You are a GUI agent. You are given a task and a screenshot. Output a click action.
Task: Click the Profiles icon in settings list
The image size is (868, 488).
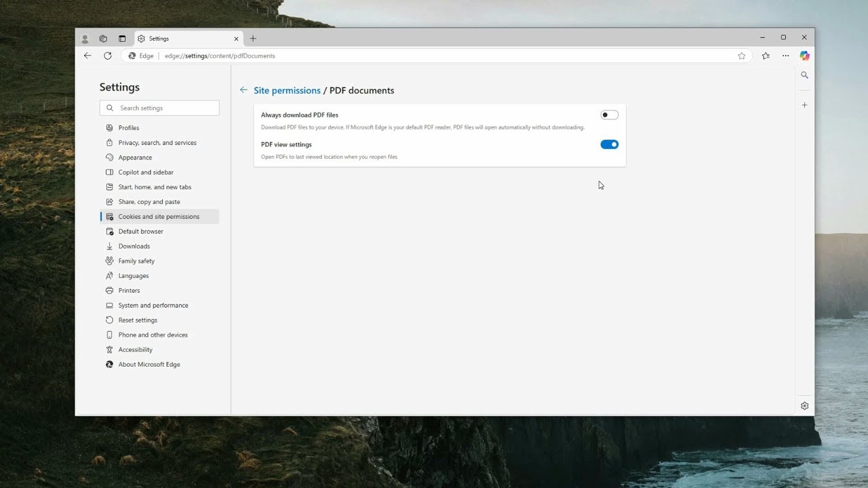109,127
